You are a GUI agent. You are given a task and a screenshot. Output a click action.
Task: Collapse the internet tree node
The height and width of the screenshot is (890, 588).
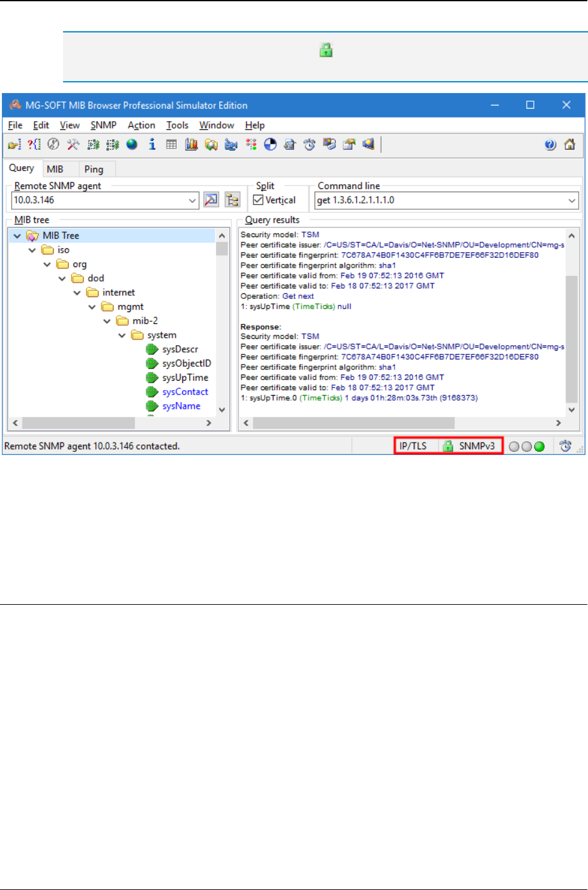tap(77, 293)
